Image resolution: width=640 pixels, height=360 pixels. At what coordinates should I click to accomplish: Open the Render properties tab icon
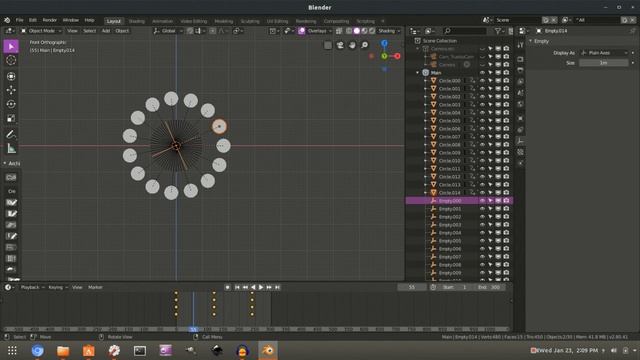tap(520, 59)
